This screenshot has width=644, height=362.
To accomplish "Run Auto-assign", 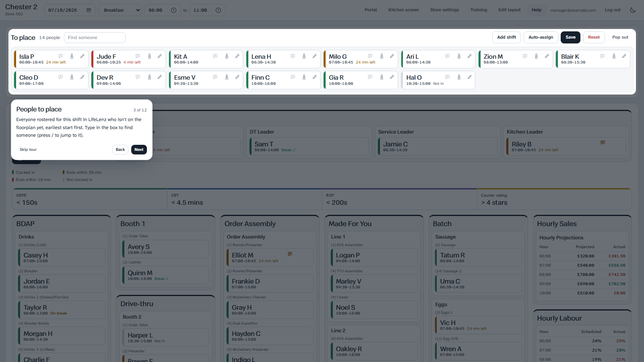I will click(x=541, y=37).
